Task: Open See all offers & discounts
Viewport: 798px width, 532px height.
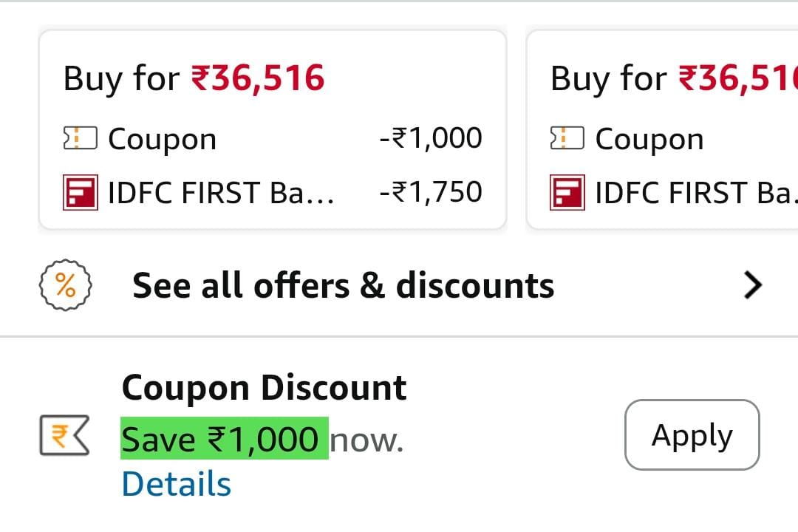Action: [343, 285]
